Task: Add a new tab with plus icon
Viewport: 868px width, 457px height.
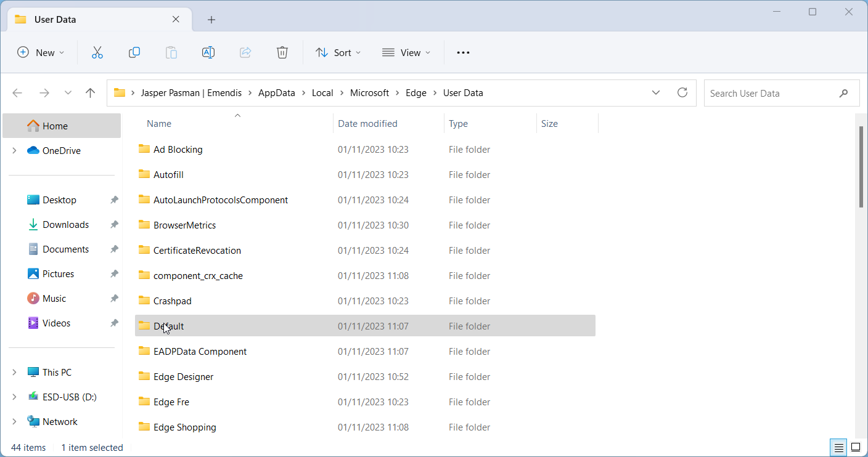Action: (x=211, y=20)
